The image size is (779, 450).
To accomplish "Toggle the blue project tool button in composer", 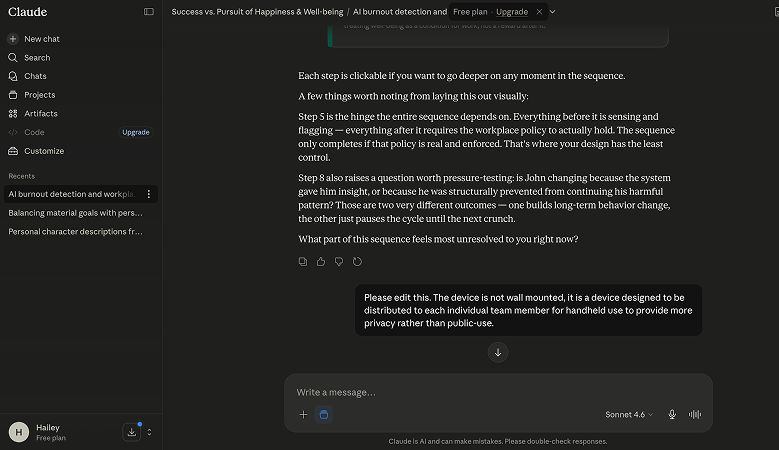I will point(323,414).
